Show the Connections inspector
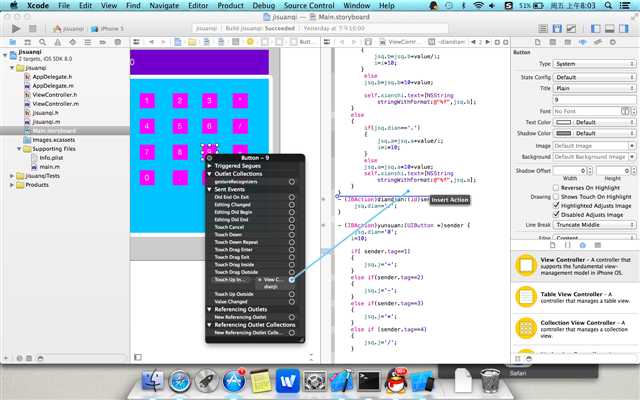 [x=613, y=42]
